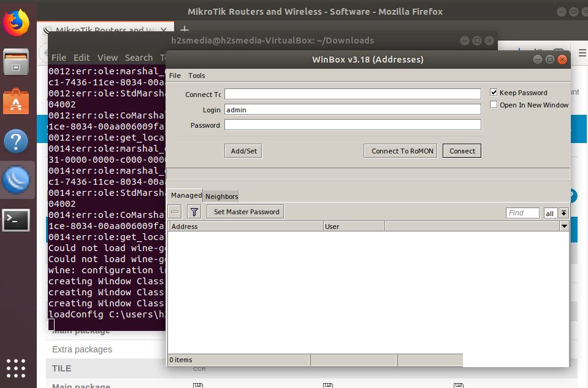Open the terminal Edit menu

(82, 58)
